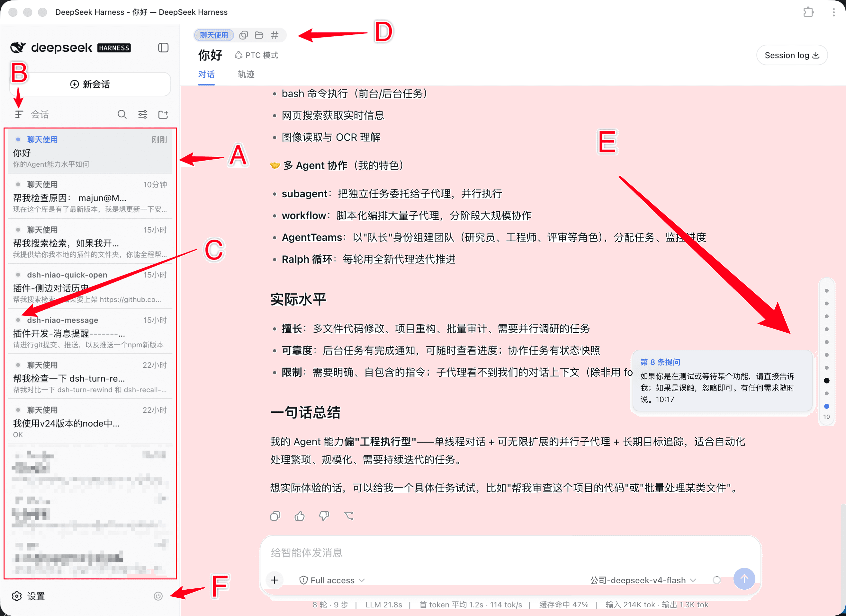846x616 pixels.
Task: Click the bold Ralph 循环 term
Action: click(307, 259)
